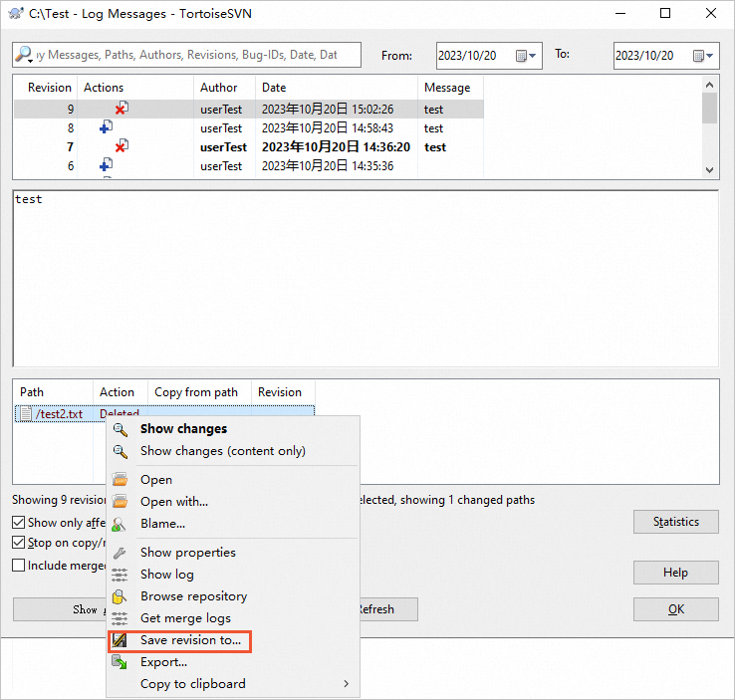Screen dimensions: 735x700
Task: Click the Refresh button
Action: [x=388, y=609]
